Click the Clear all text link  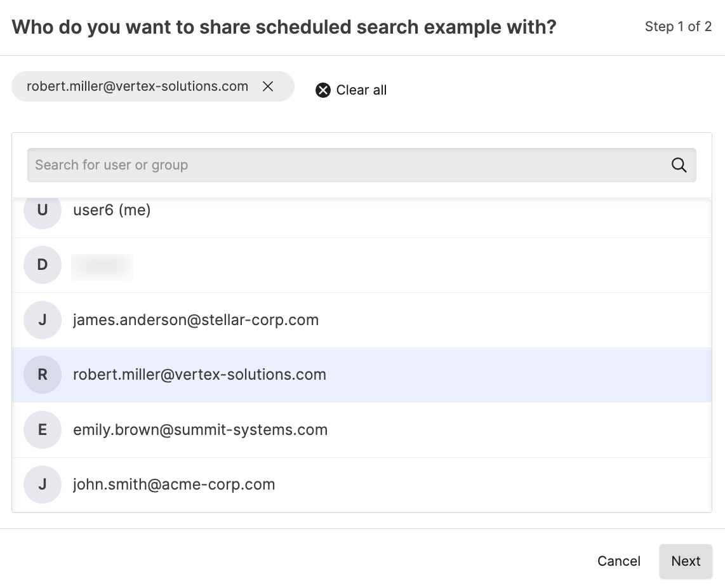point(361,90)
